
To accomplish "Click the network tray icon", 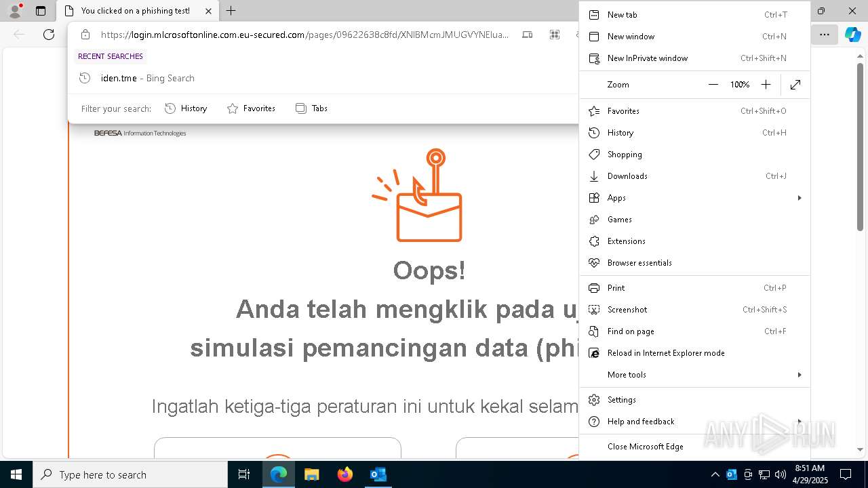I will [x=764, y=474].
